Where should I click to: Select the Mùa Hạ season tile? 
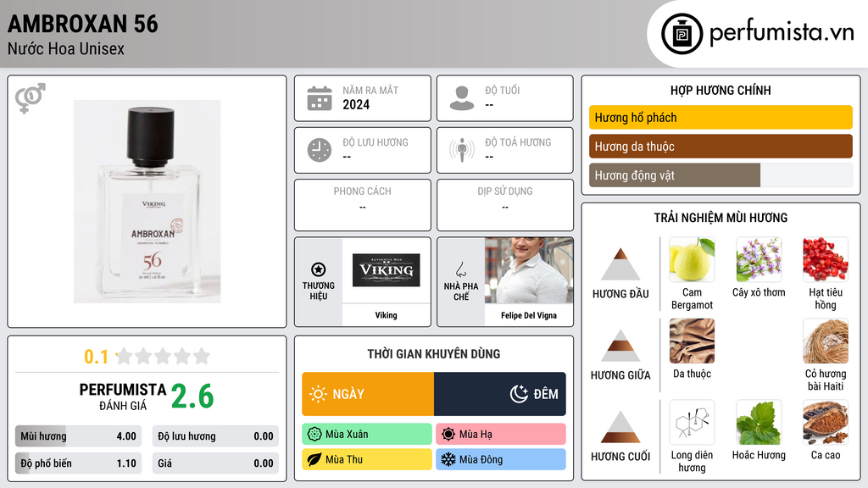pos(501,434)
